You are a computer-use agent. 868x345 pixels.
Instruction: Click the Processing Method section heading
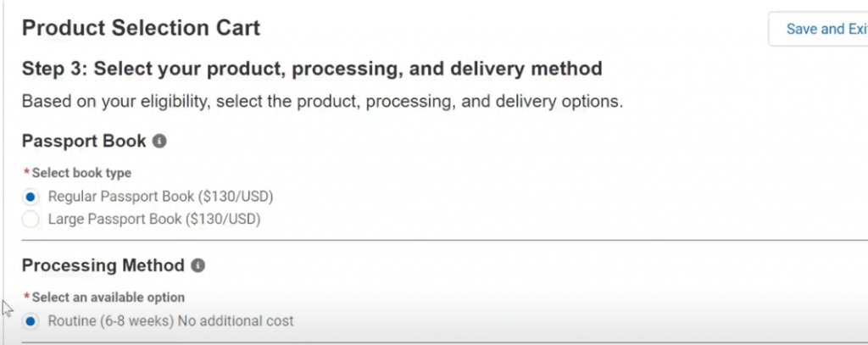[103, 265]
